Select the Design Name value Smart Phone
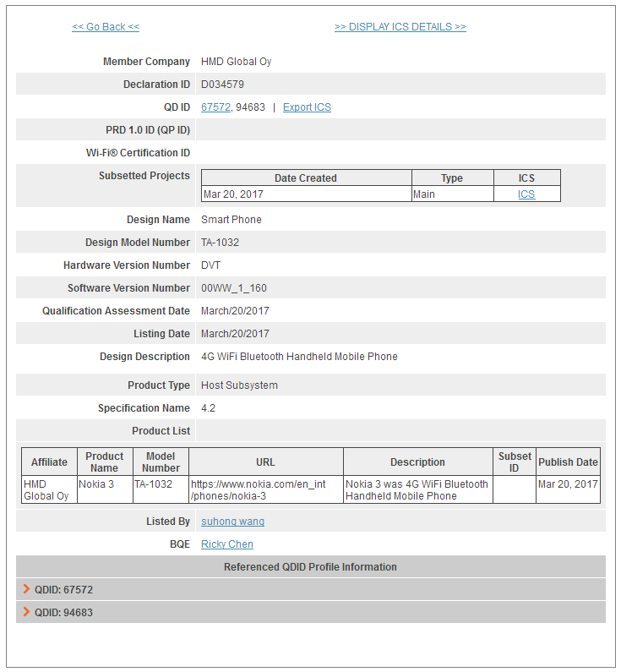The width and height of the screenshot is (621, 672). (x=232, y=220)
